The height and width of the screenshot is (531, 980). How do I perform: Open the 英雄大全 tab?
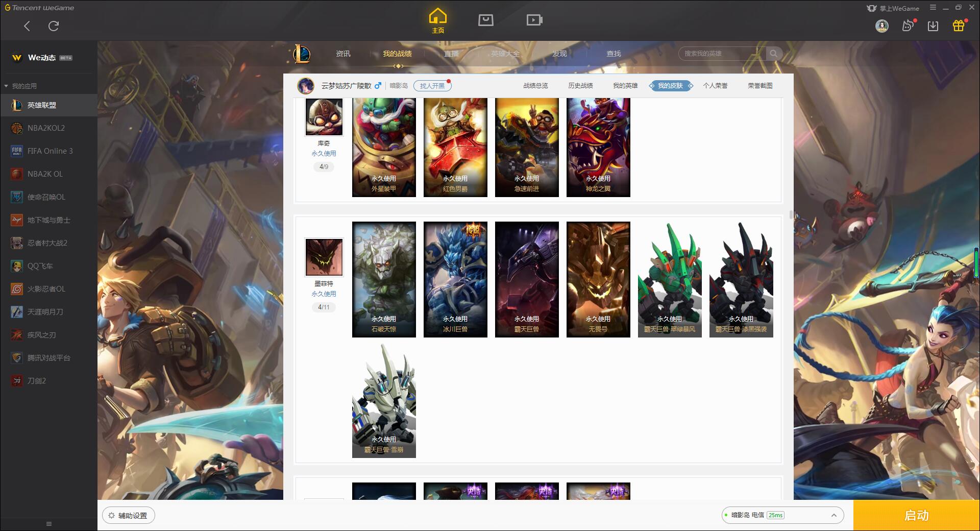(505, 54)
